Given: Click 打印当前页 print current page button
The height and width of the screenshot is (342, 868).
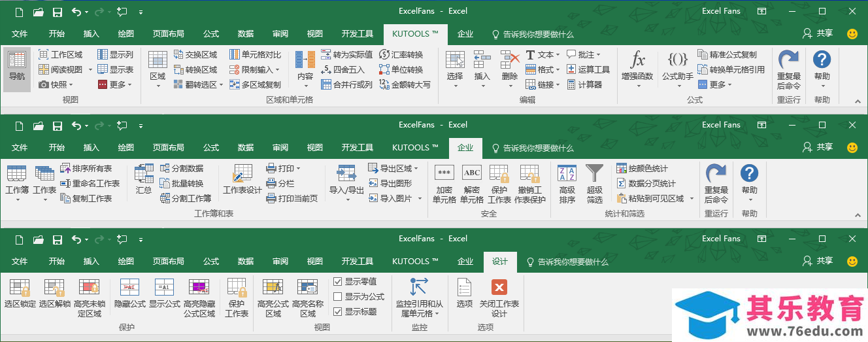Looking at the screenshot, I should 292,199.
